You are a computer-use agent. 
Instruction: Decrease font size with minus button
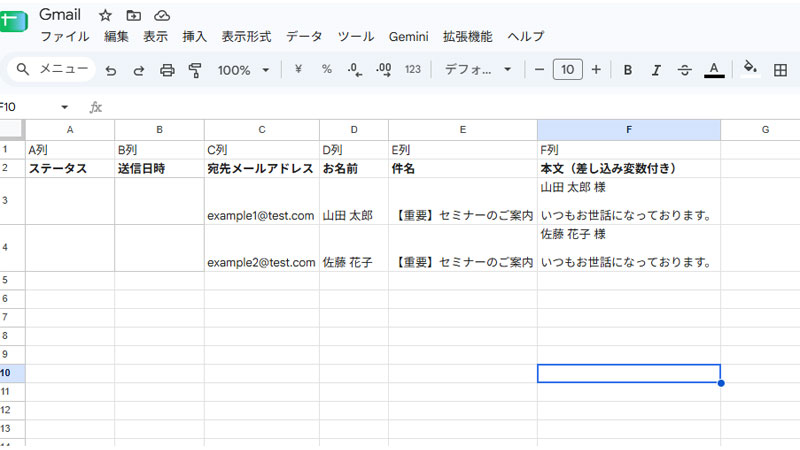click(539, 69)
